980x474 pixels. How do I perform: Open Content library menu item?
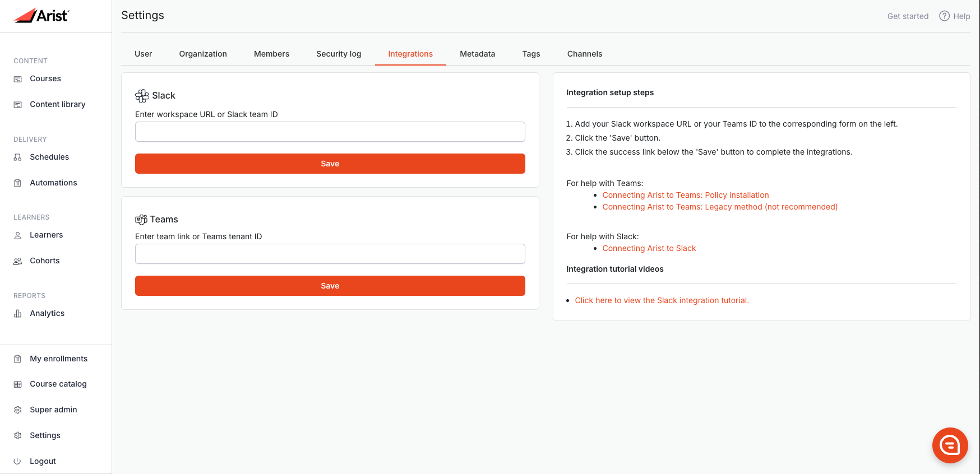tap(58, 104)
